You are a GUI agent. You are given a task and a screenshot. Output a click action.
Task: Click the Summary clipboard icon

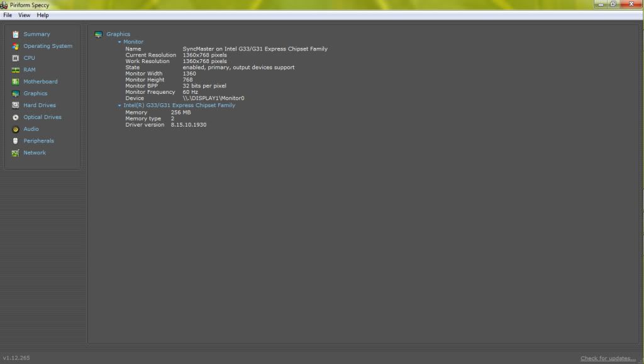[x=16, y=35]
